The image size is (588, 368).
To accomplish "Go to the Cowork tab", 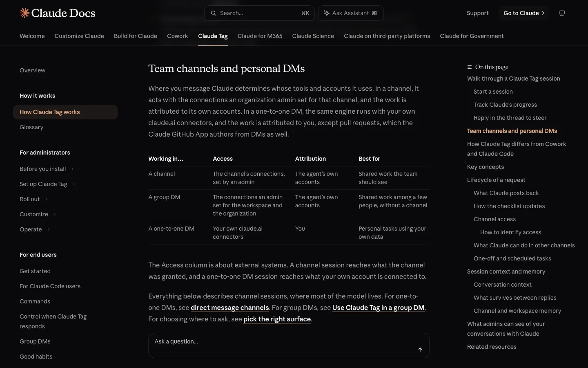I will [178, 36].
